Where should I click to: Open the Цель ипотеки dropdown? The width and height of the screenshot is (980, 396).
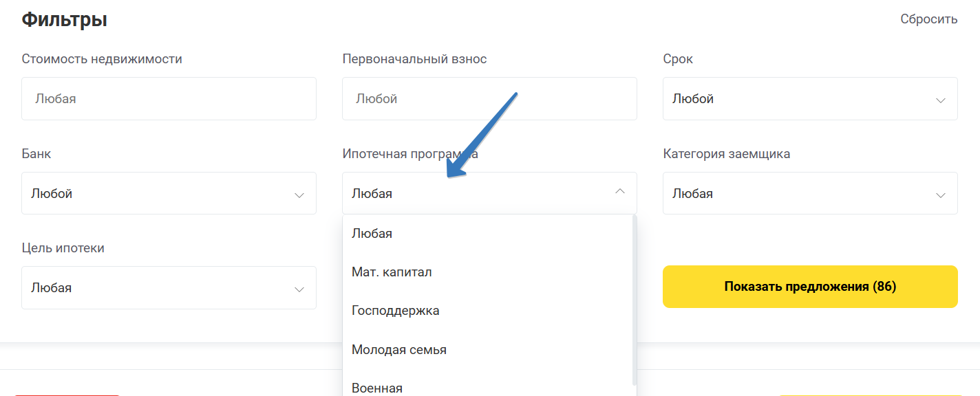tap(169, 287)
